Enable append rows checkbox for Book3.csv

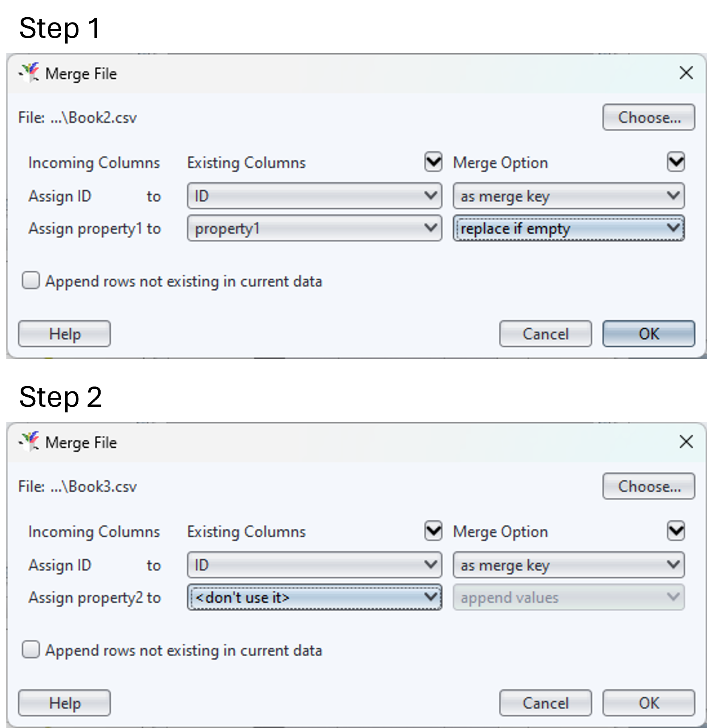point(31,650)
